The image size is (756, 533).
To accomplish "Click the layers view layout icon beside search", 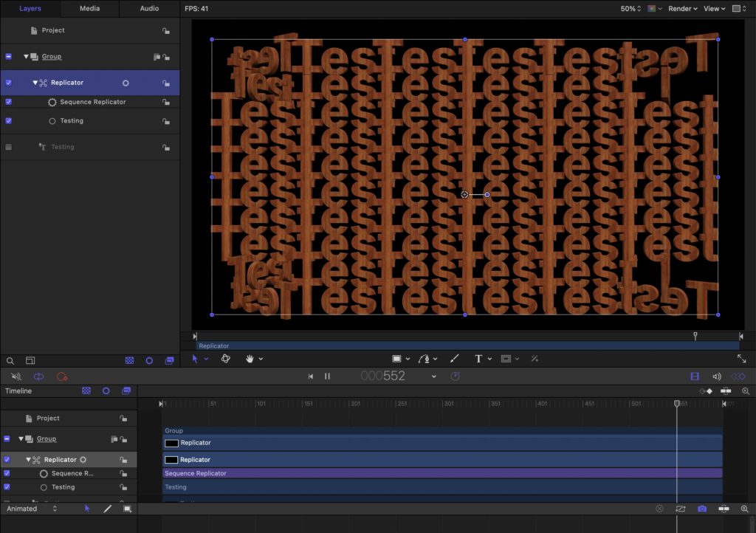I will coord(30,360).
